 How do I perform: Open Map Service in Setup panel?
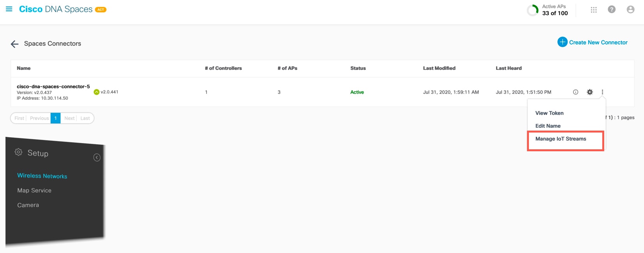(34, 190)
